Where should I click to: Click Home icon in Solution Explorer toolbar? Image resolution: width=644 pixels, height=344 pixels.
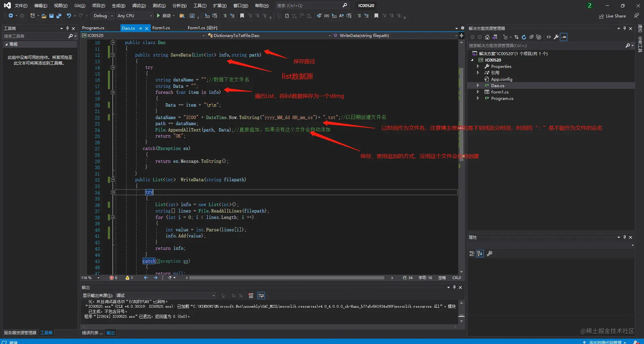(487, 37)
